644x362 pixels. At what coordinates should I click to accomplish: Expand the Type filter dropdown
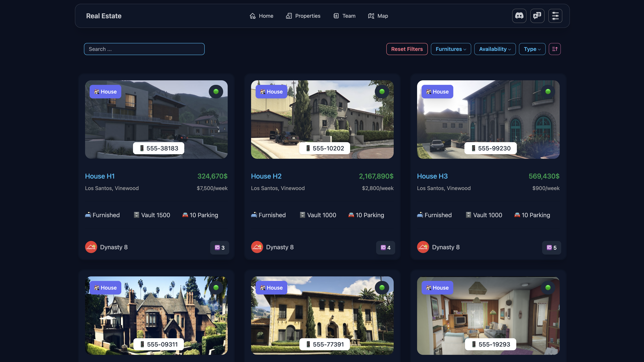click(532, 49)
